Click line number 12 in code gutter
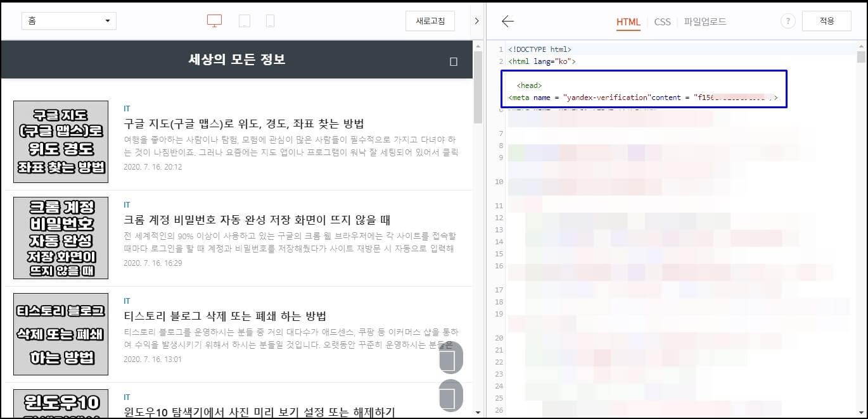 (499, 218)
